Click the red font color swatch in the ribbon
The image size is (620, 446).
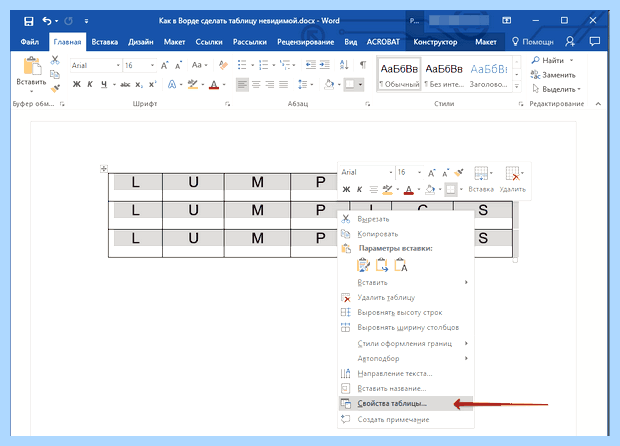coord(214,85)
